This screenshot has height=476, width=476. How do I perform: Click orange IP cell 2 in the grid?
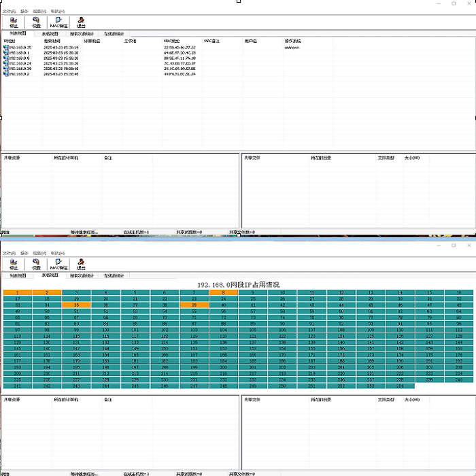(x=47, y=292)
